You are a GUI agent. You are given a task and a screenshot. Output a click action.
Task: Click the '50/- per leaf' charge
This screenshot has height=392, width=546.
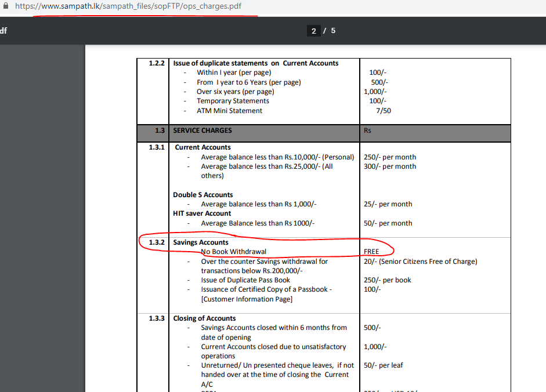(384, 365)
